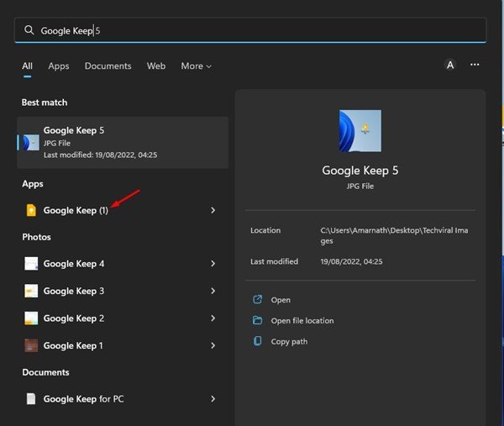Expand Google Keep for PC document chevron

213,399
